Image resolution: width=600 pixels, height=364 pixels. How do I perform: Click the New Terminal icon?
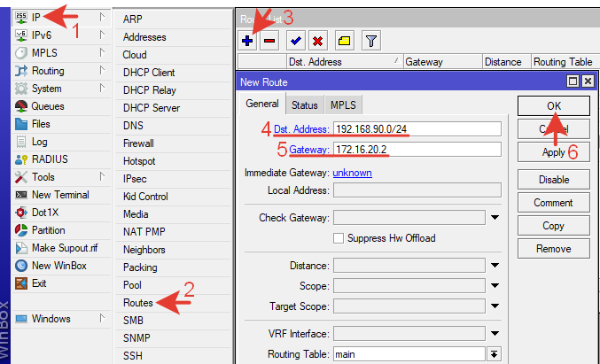tap(21, 195)
